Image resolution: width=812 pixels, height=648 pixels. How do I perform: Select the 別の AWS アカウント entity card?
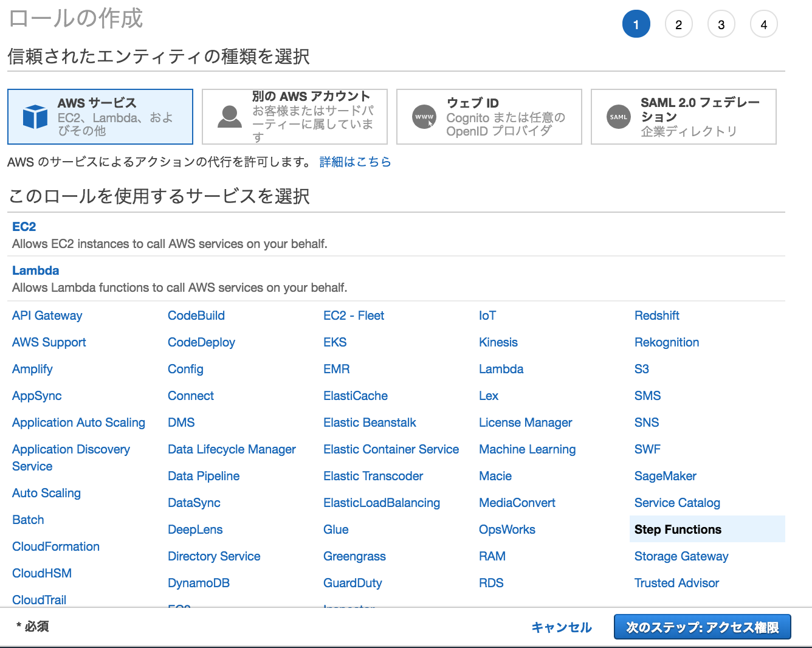tap(295, 117)
